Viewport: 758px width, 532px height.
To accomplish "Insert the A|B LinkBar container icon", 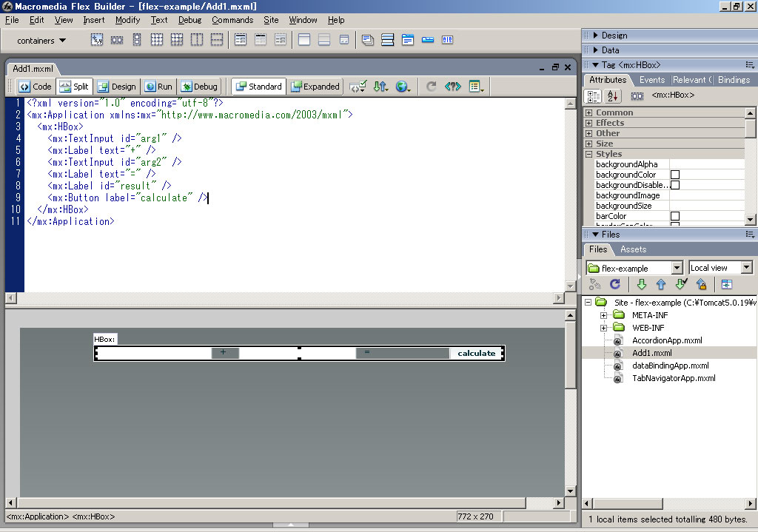I will [x=448, y=40].
